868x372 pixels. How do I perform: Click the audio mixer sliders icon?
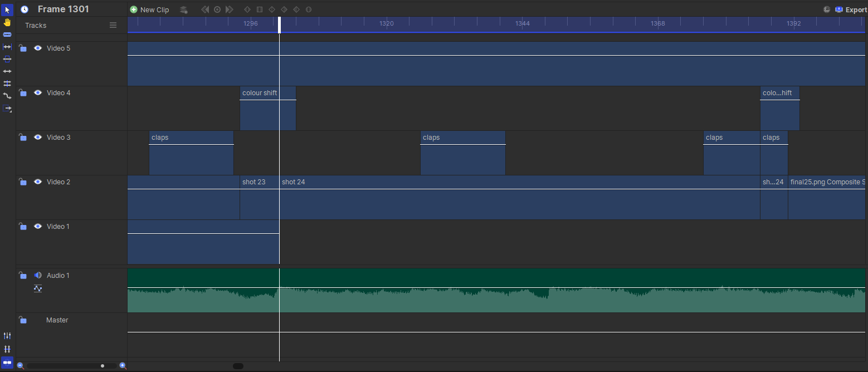pos(7,336)
